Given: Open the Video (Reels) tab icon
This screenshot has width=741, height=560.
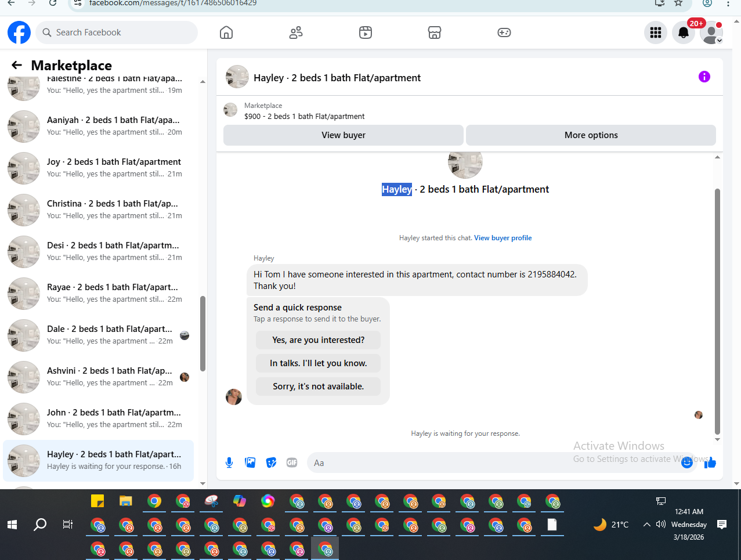Looking at the screenshot, I should point(366,32).
